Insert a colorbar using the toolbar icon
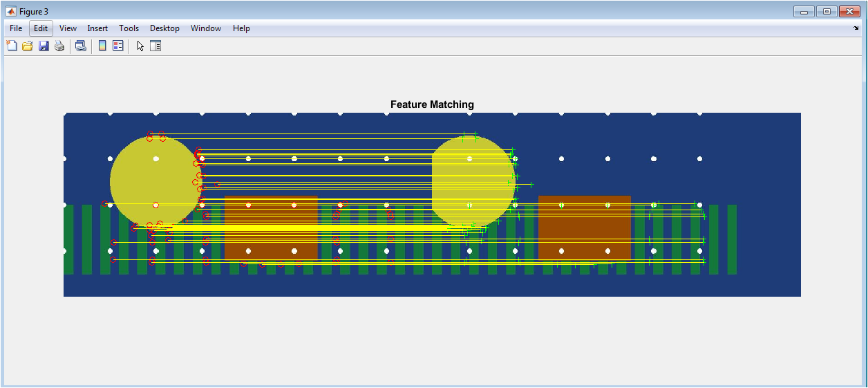The width and height of the screenshot is (868, 388). point(102,46)
